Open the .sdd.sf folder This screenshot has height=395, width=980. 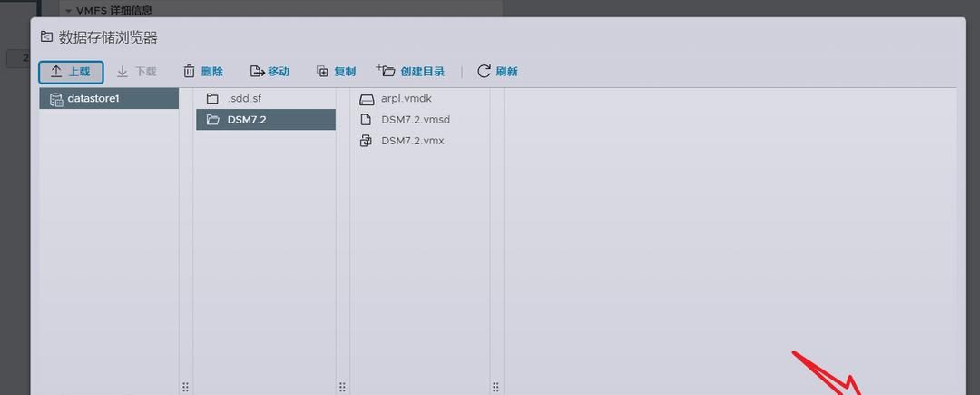pos(245,98)
